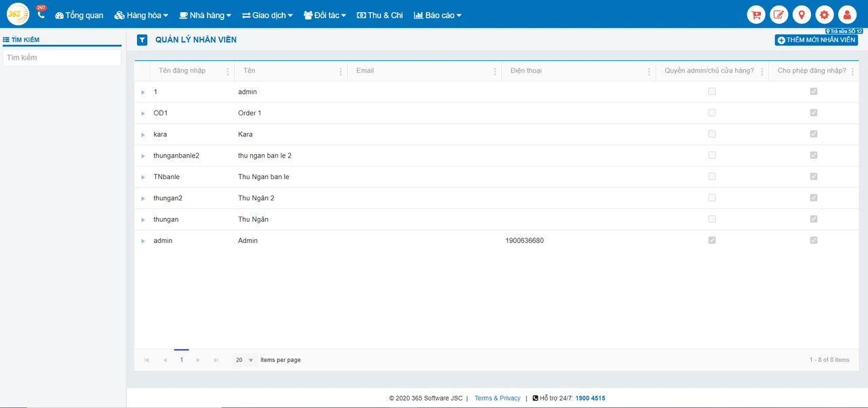
Task: Open column menu for Cho phép đăng nhập
Action: 852,71
